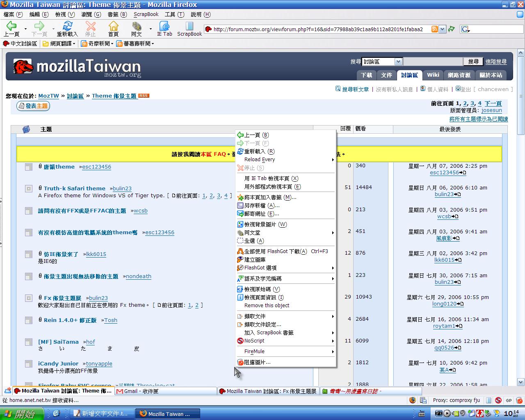This screenshot has height=420, width=525.
Task: Open the IE Tab toolbar button
Action: coord(164,29)
